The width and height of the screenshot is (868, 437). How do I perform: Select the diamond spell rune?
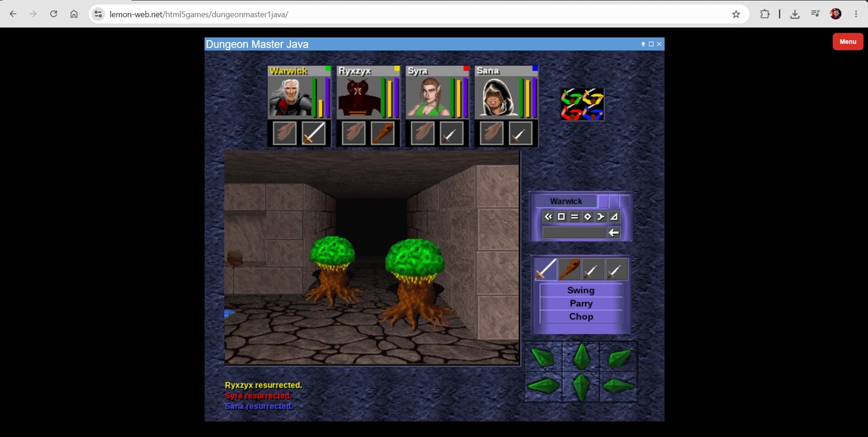[587, 217]
